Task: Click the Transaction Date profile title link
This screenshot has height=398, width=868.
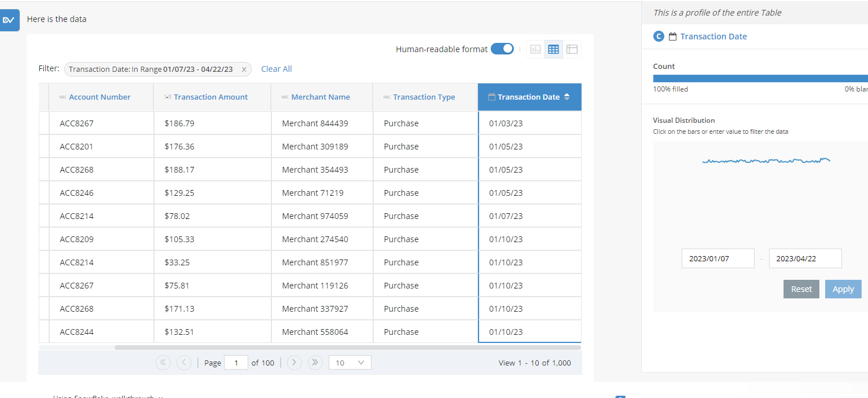Action: click(713, 36)
